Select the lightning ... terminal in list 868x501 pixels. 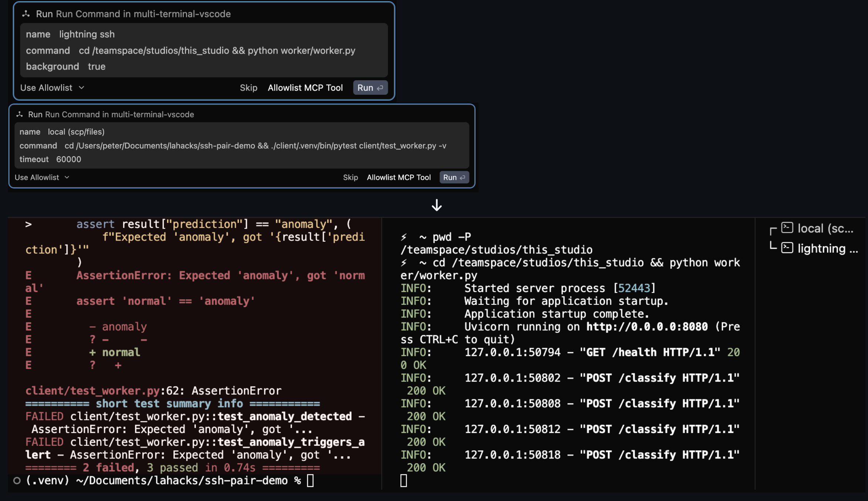tap(827, 249)
